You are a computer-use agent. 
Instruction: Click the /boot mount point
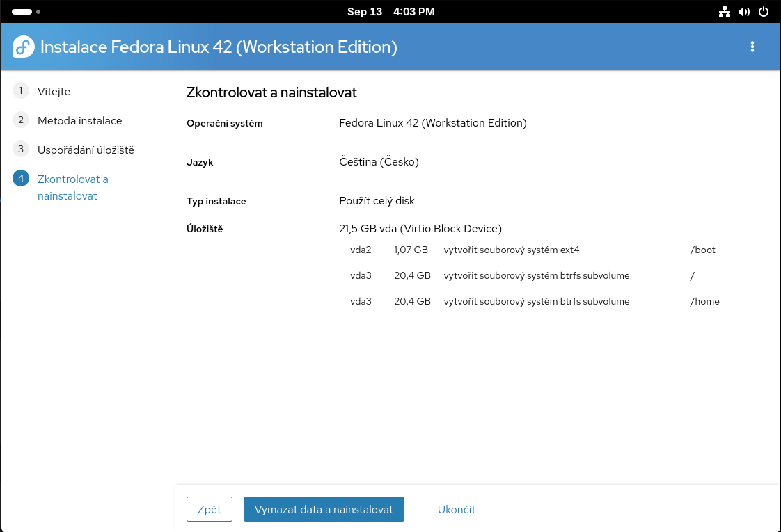(702, 250)
